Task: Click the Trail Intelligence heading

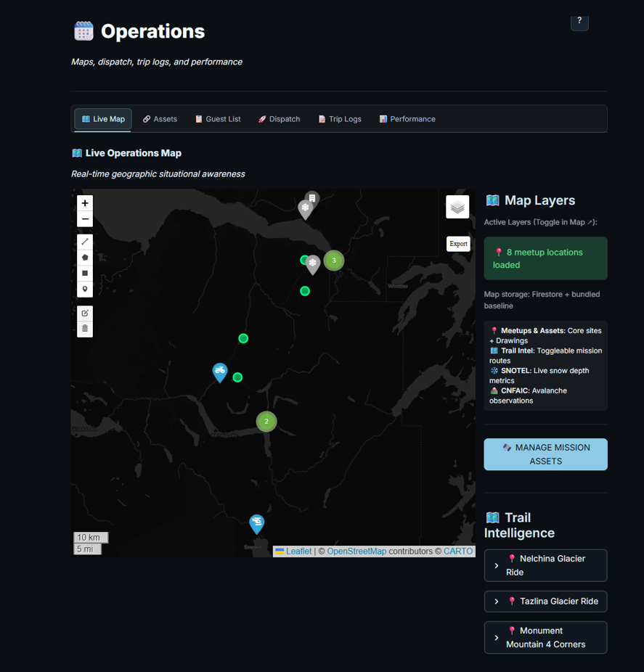Action: click(519, 525)
